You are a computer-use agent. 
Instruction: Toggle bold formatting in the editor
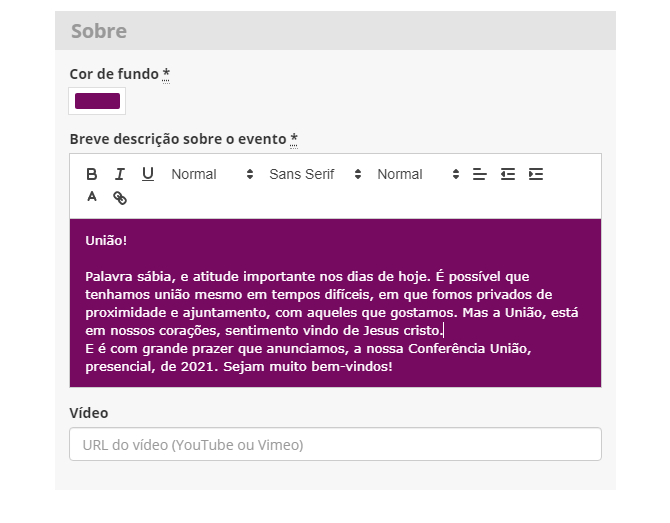pyautogui.click(x=92, y=174)
